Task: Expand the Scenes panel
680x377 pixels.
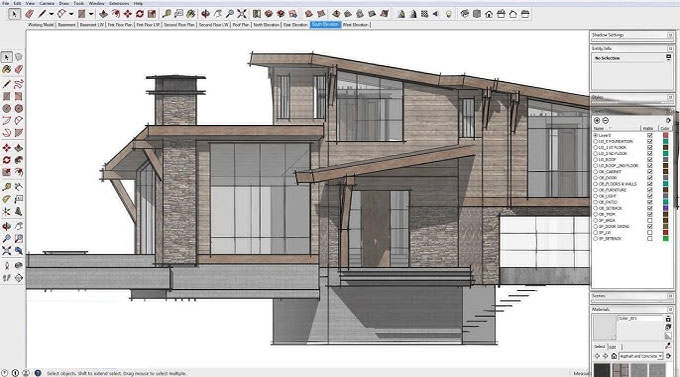Action: [670, 296]
